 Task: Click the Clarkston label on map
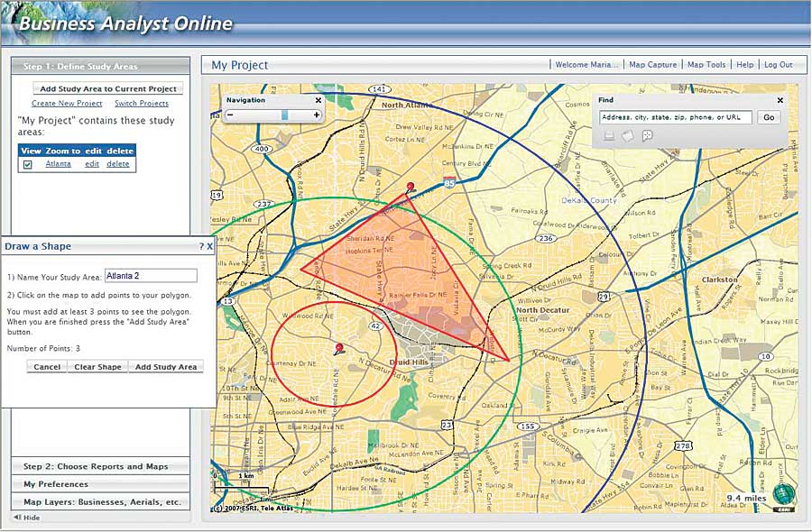click(719, 280)
